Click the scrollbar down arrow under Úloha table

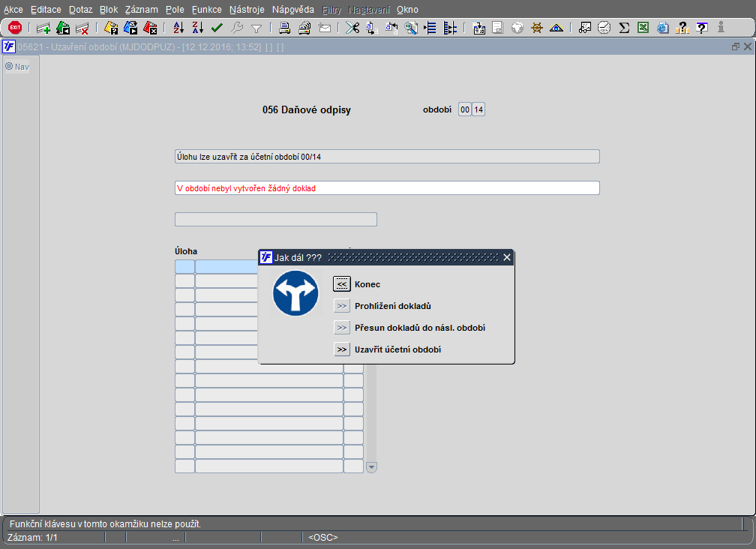(x=371, y=467)
